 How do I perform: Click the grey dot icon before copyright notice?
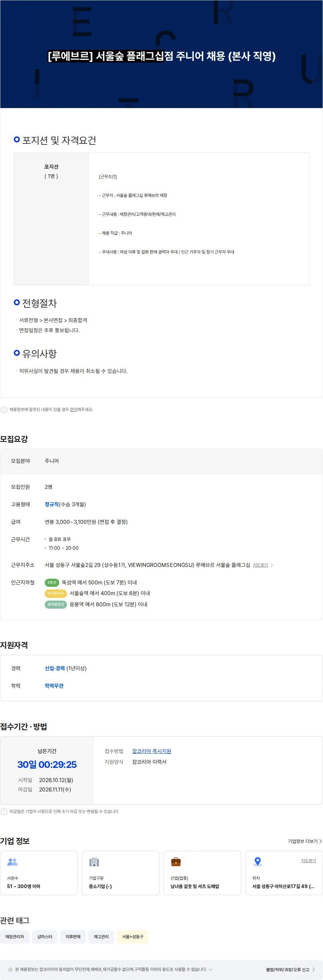click(x=10, y=969)
